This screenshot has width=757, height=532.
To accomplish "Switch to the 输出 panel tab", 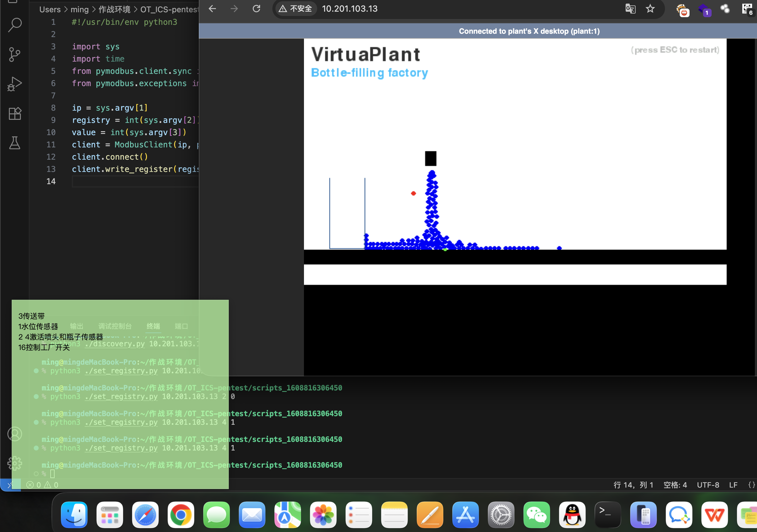I will [x=76, y=326].
